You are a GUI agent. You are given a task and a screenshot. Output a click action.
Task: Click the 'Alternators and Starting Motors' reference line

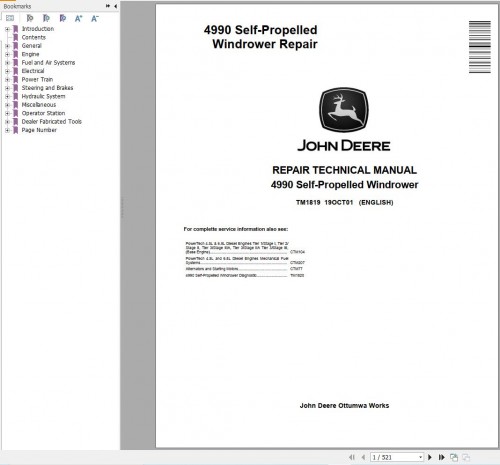244,269
